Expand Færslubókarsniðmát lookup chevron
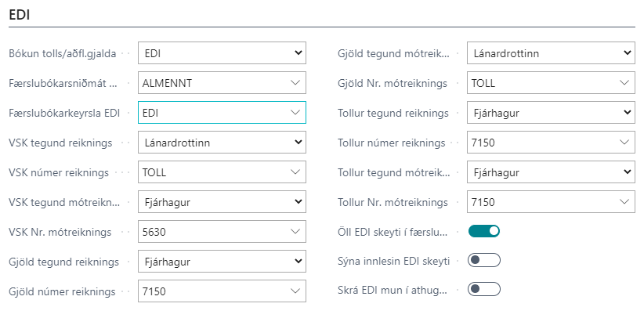Viewport: 644px width, 318px height. (295, 82)
